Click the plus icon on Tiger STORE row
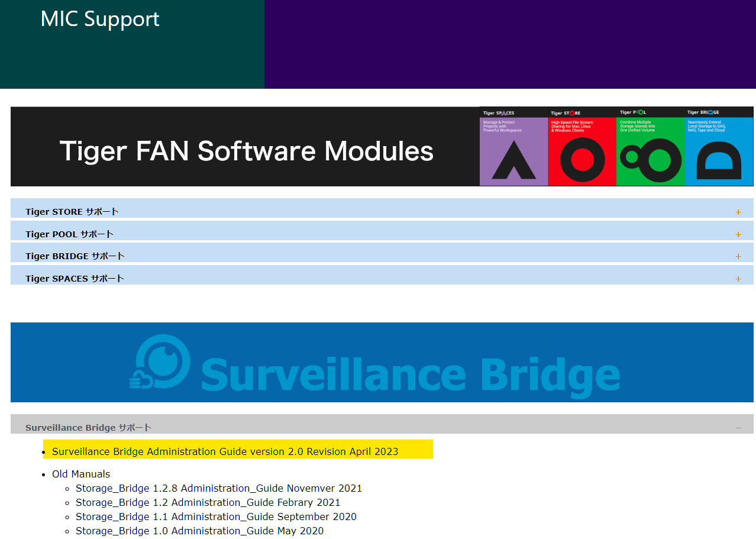This screenshot has height=539, width=756. 738,212
